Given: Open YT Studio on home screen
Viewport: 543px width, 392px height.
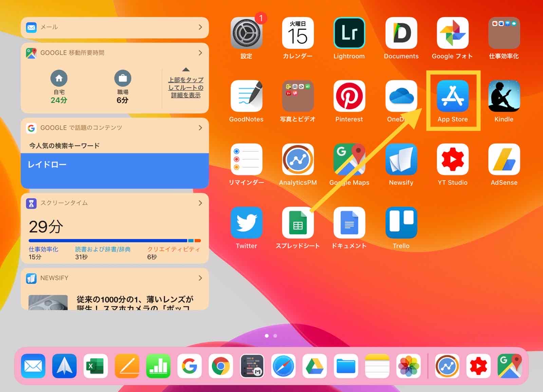Looking at the screenshot, I should pyautogui.click(x=452, y=159).
